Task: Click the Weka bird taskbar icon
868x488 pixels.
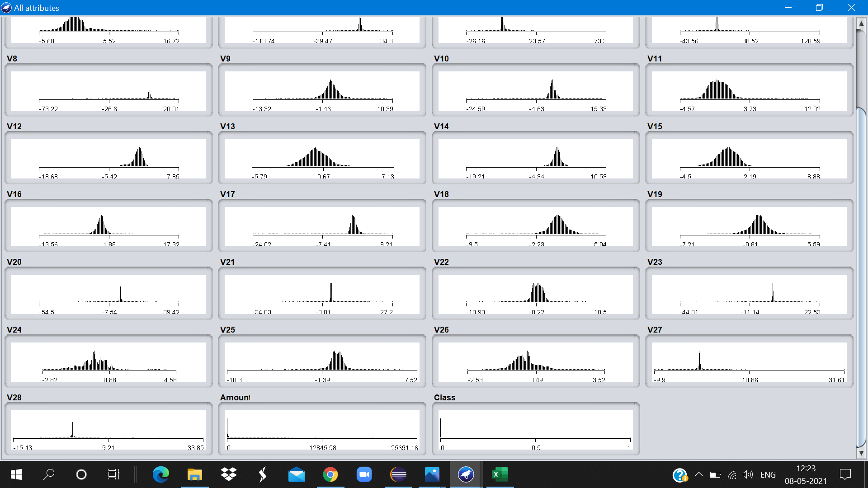Action: (x=466, y=474)
